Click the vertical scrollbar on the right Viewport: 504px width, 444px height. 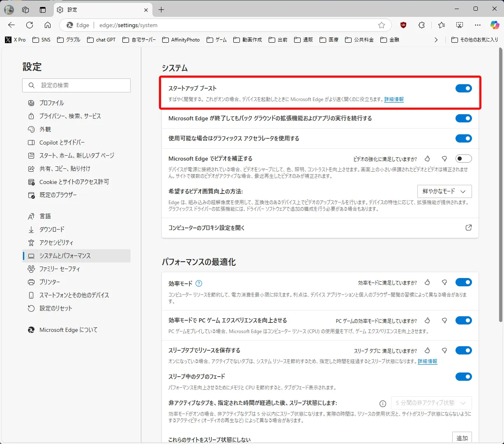[x=500, y=185]
